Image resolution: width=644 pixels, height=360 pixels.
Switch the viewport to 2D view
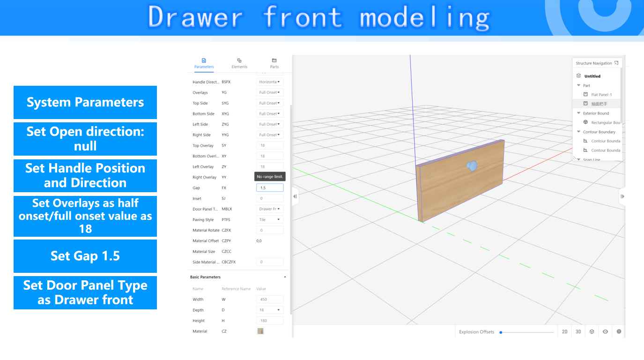[565, 332]
